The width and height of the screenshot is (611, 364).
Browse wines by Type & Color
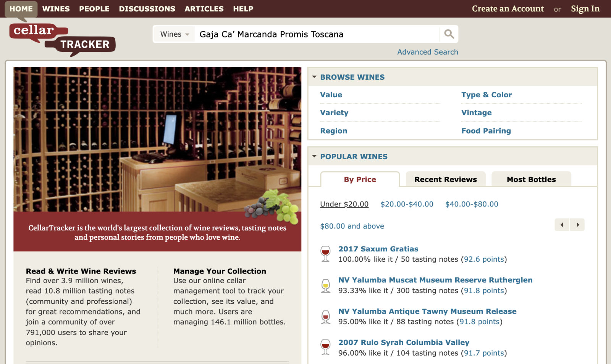click(x=487, y=95)
